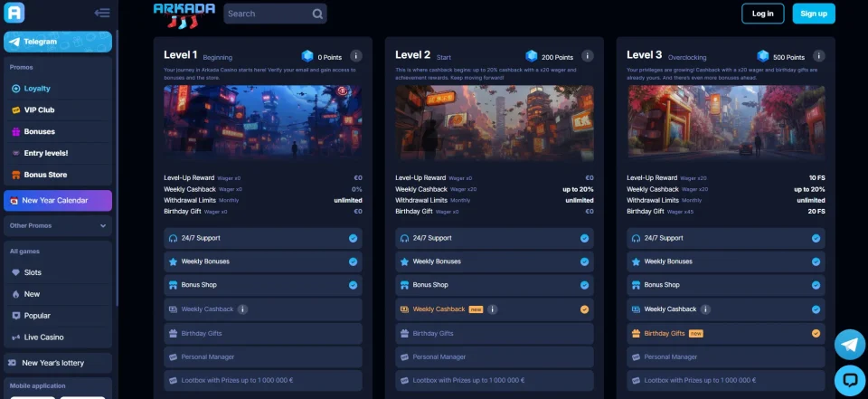The width and height of the screenshot is (868, 399).
Task: Go to Bonuses in the sidebar
Action: pyautogui.click(x=58, y=131)
